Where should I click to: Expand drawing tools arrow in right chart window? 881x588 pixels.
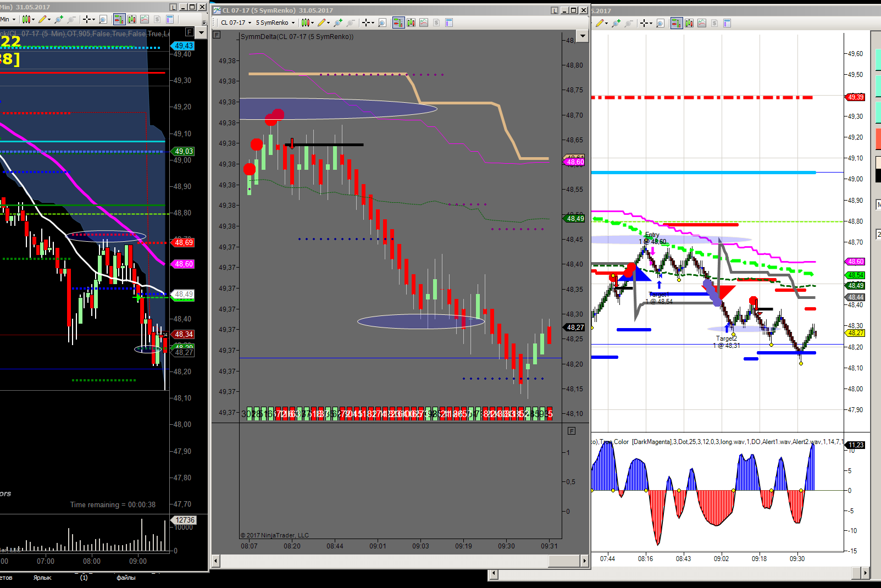(606, 23)
